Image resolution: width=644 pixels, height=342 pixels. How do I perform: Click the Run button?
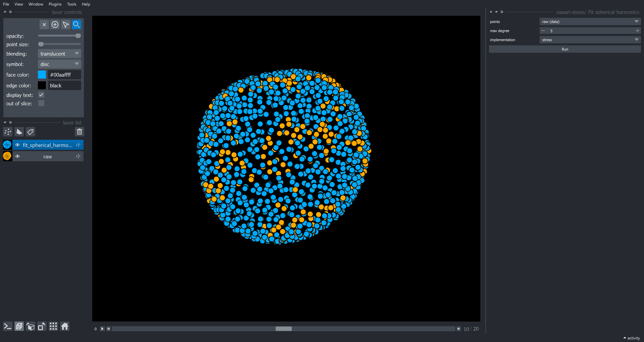pyautogui.click(x=565, y=49)
